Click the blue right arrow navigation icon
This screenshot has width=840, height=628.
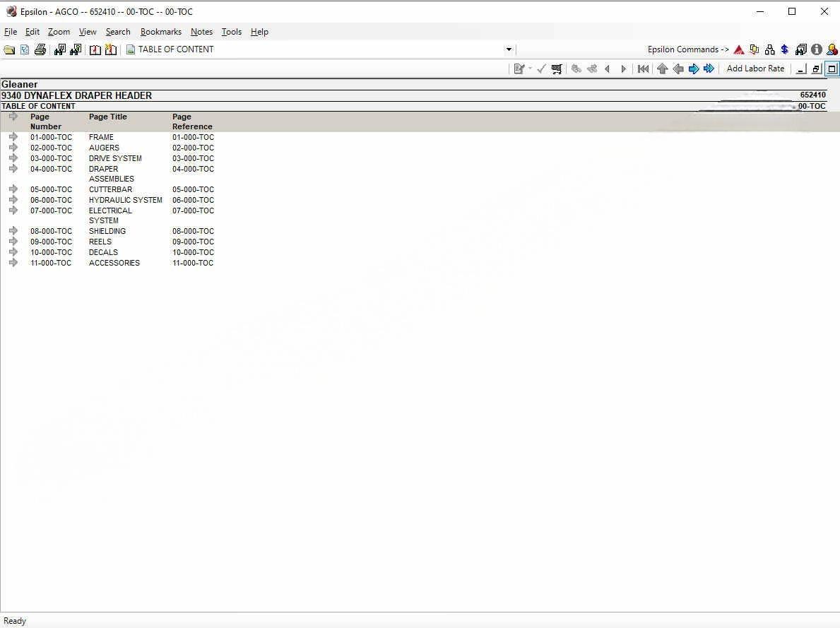tap(694, 69)
